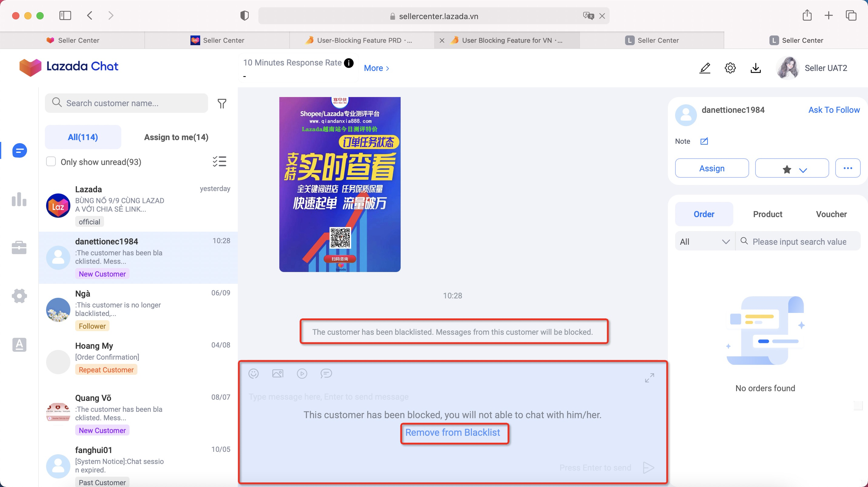
Task: Open the emoji picker icon
Action: click(x=253, y=374)
